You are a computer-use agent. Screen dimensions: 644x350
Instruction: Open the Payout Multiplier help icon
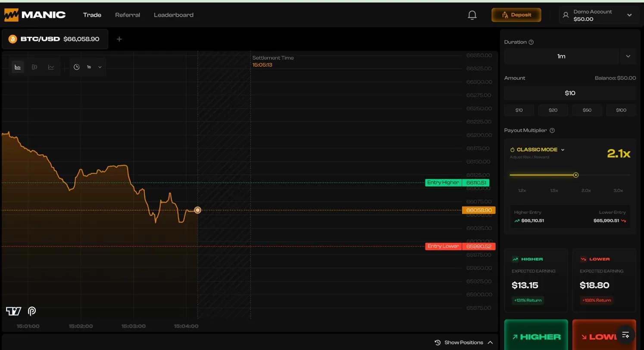[552, 131]
